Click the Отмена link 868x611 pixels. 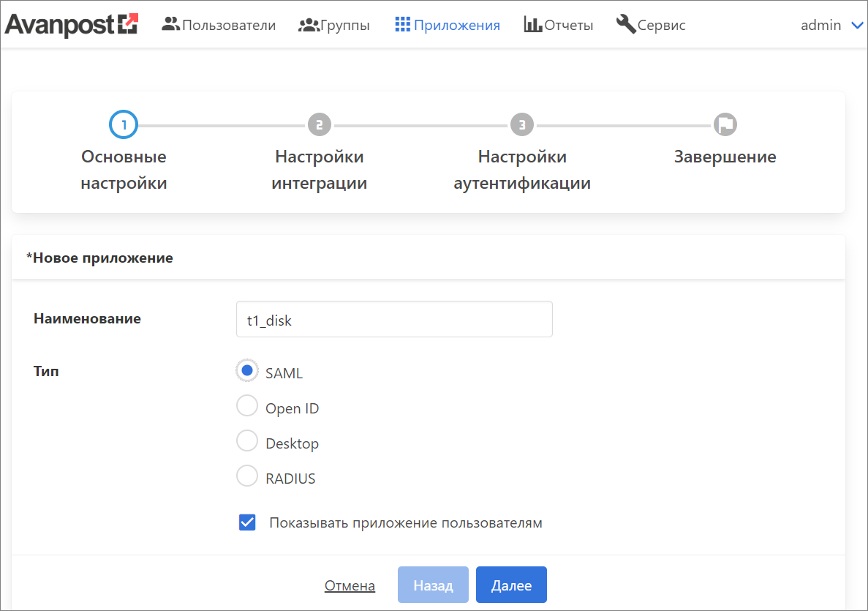point(350,585)
